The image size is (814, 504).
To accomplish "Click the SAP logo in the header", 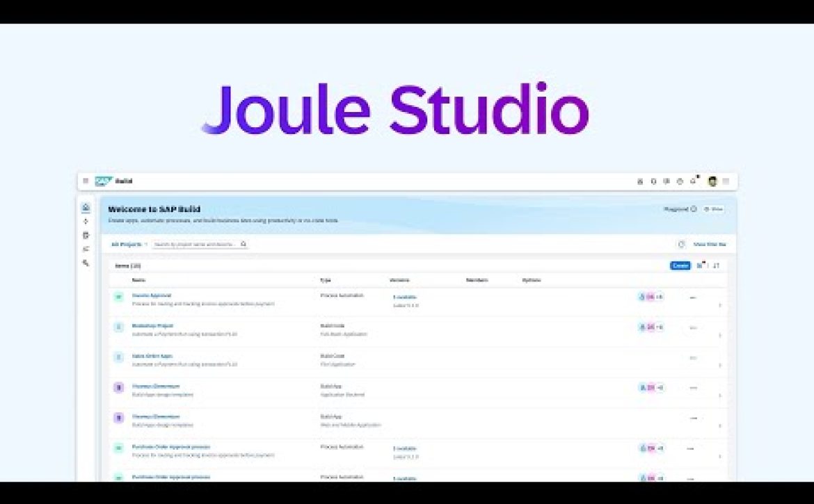I will (104, 181).
